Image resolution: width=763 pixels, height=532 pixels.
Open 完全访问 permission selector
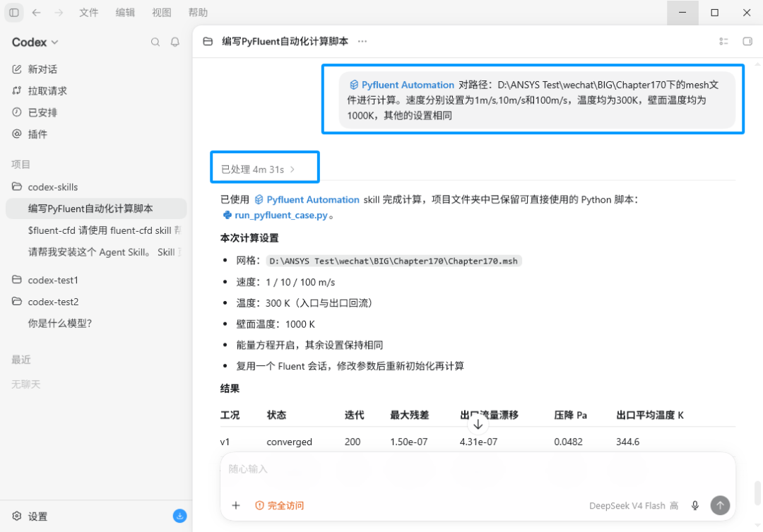tap(280, 505)
